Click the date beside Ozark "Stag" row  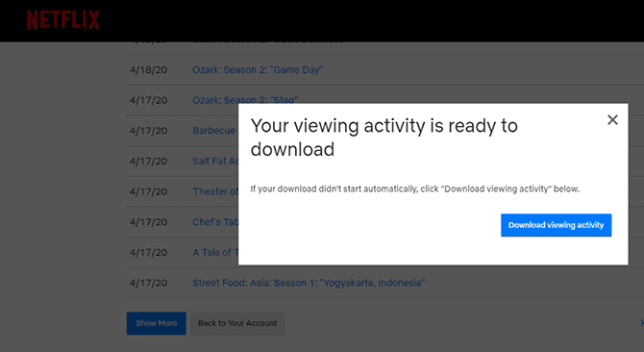tap(148, 100)
